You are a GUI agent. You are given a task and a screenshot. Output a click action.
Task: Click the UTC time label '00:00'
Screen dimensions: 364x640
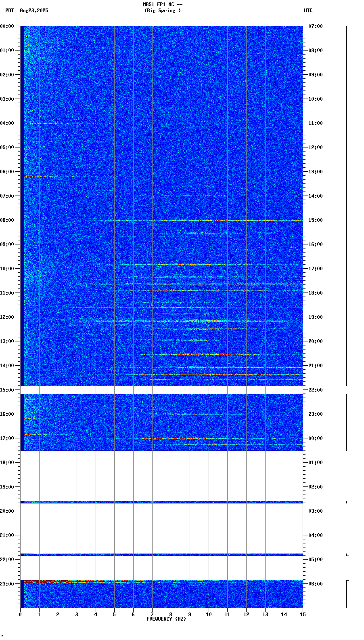tap(316, 438)
